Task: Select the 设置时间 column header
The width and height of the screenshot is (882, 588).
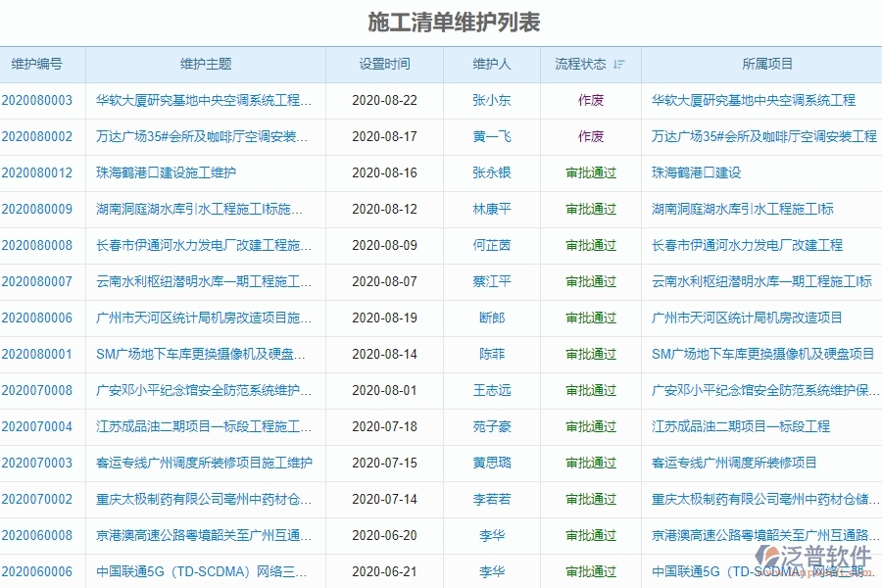Action: pos(383,64)
